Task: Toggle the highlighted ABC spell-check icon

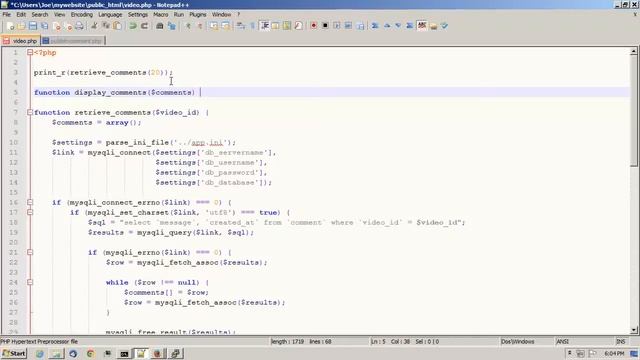Action: pos(422,26)
